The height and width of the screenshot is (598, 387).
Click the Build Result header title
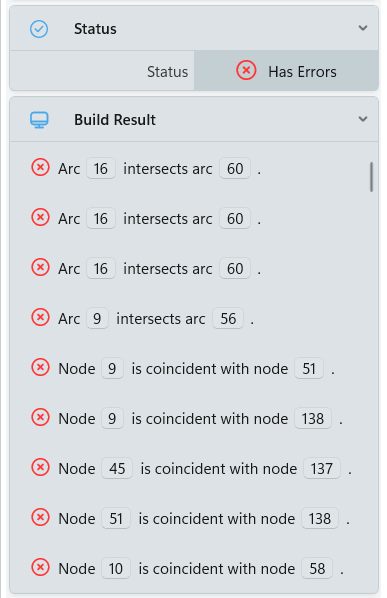point(115,120)
